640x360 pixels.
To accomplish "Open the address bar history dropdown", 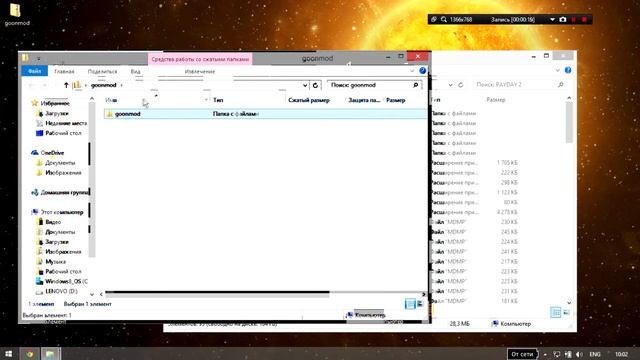I will (305, 85).
